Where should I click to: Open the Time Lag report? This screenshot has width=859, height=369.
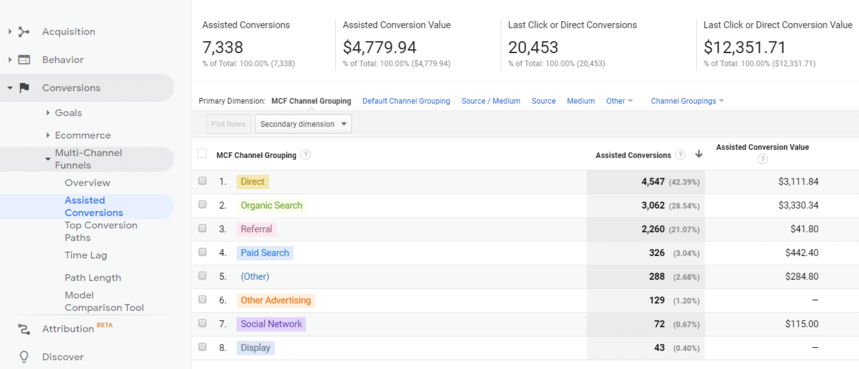[85, 255]
